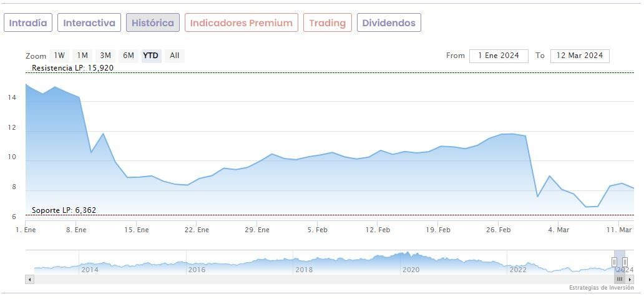
Task: Select the 1M zoom range
Action: click(x=82, y=56)
